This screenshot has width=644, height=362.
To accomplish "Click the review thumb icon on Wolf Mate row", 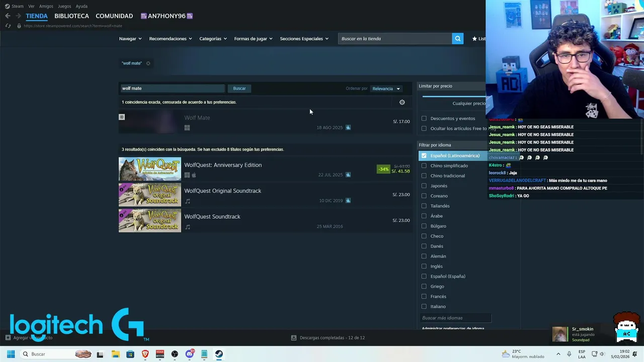I will point(348,127).
